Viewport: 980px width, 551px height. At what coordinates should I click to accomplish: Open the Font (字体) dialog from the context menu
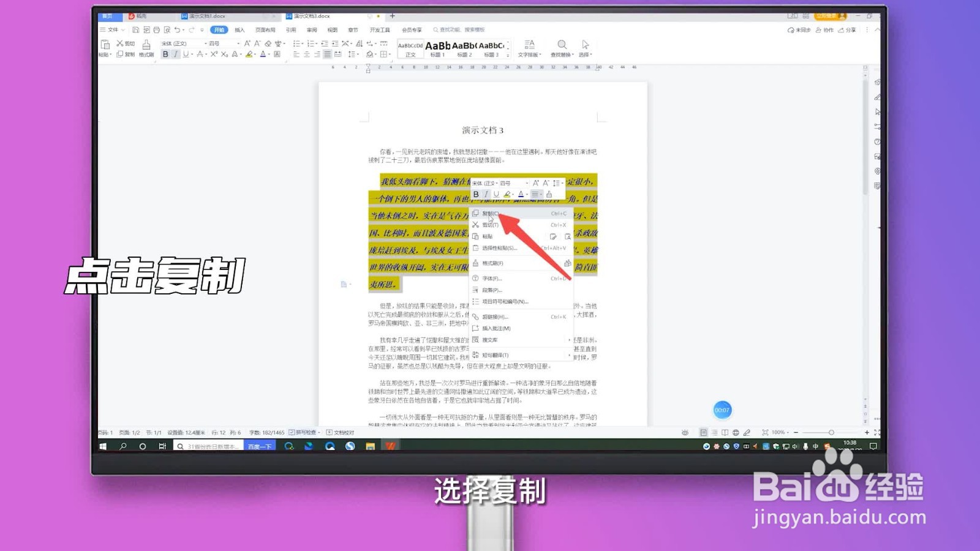[x=521, y=279]
